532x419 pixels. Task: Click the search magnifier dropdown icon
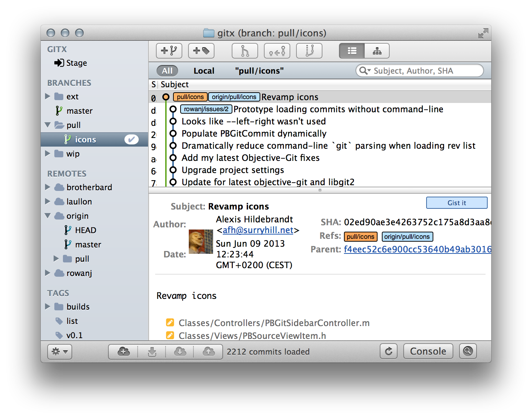pyautogui.click(x=365, y=70)
